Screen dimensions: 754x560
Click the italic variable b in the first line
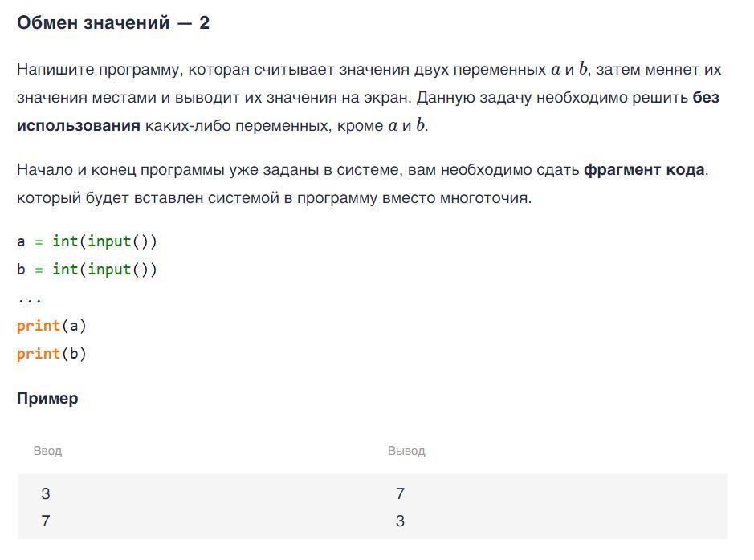(x=583, y=69)
